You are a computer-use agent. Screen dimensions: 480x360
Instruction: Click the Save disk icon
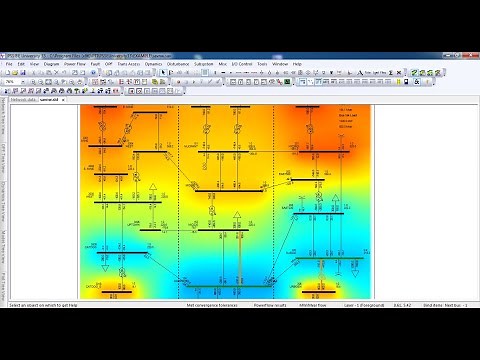click(23, 73)
